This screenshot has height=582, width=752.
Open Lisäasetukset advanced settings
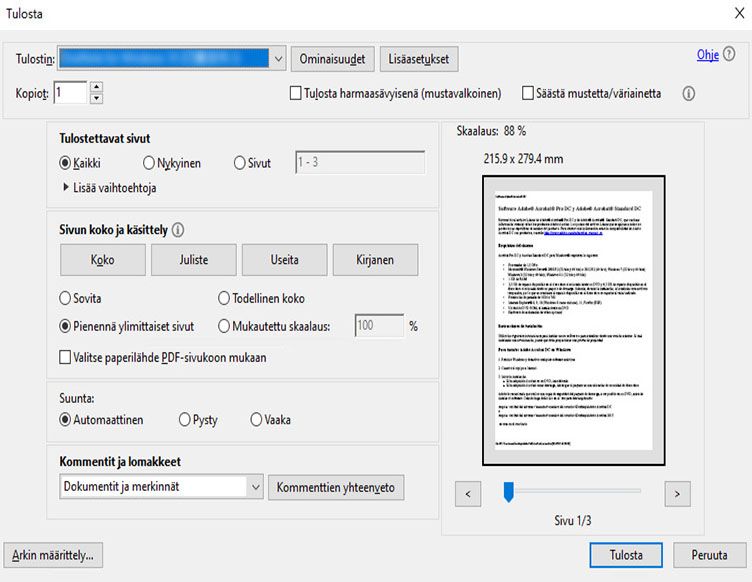pyautogui.click(x=419, y=59)
